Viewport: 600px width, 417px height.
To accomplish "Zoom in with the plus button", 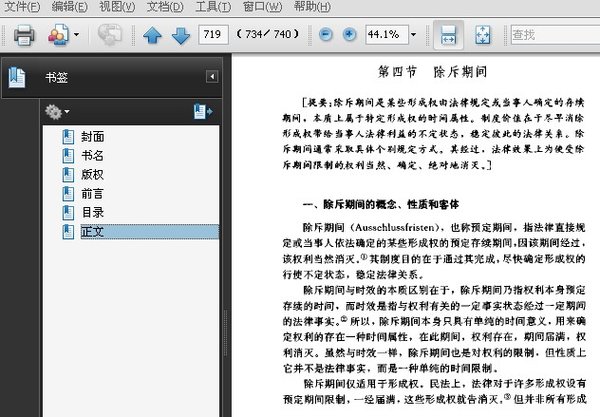I will (349, 35).
